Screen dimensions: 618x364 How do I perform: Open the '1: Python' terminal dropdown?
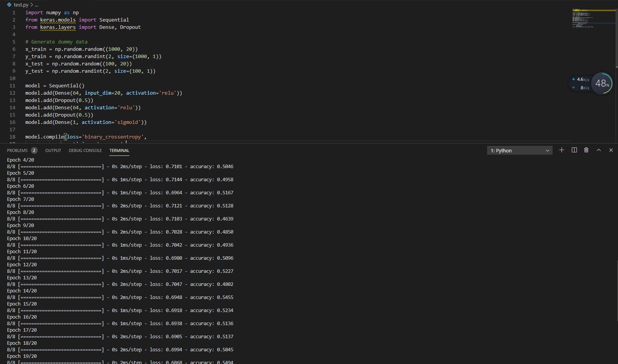tap(520, 150)
